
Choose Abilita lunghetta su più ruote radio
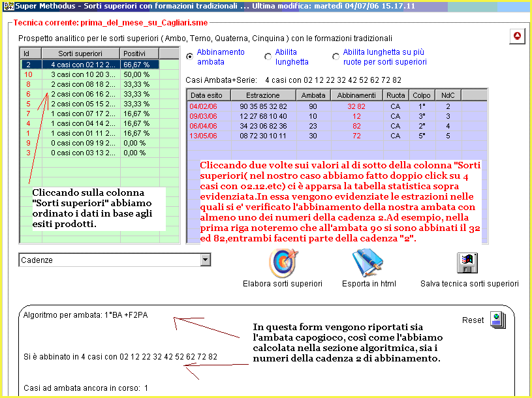click(x=336, y=57)
